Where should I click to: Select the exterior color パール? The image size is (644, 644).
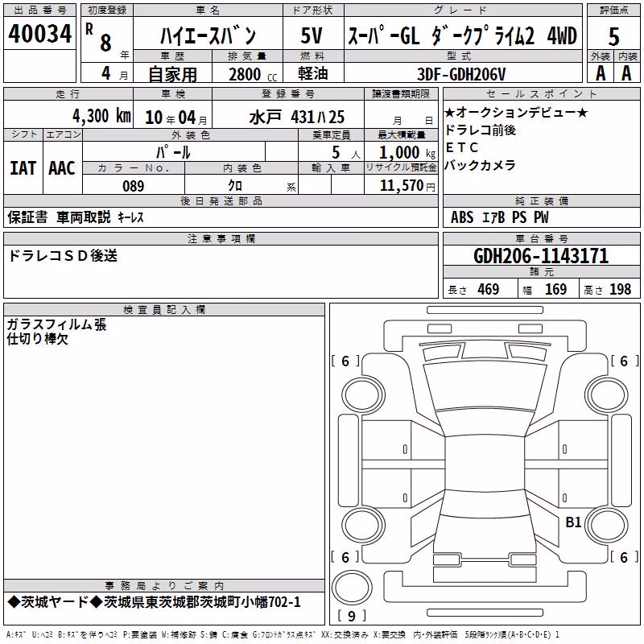point(173,153)
